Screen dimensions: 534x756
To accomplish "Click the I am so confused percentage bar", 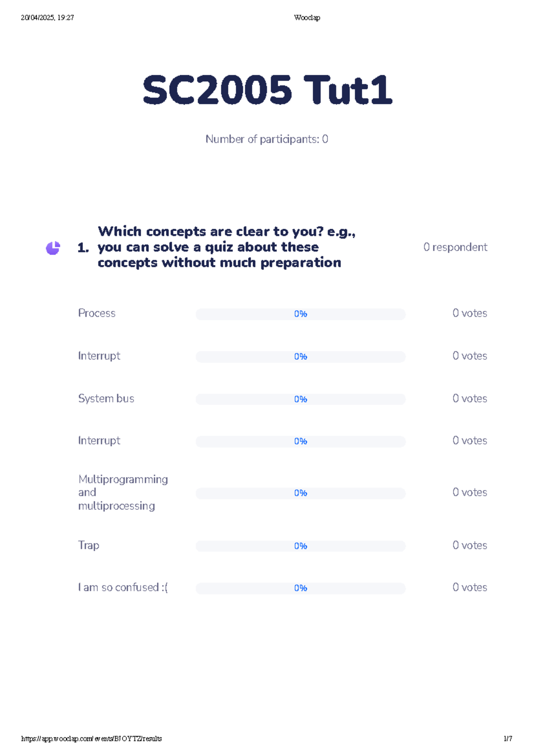I will (x=300, y=589).
